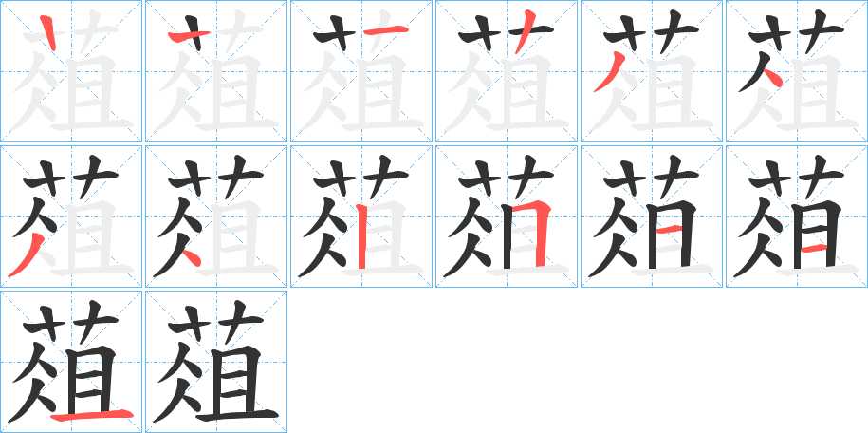Open the second stroke step frame

pyautogui.click(x=216, y=71)
